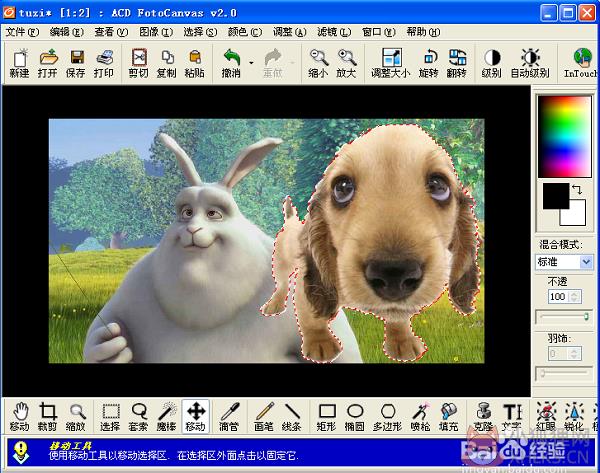600x473 pixels.
Task: Select the hand pan (移动) tool
Action: coord(20,417)
